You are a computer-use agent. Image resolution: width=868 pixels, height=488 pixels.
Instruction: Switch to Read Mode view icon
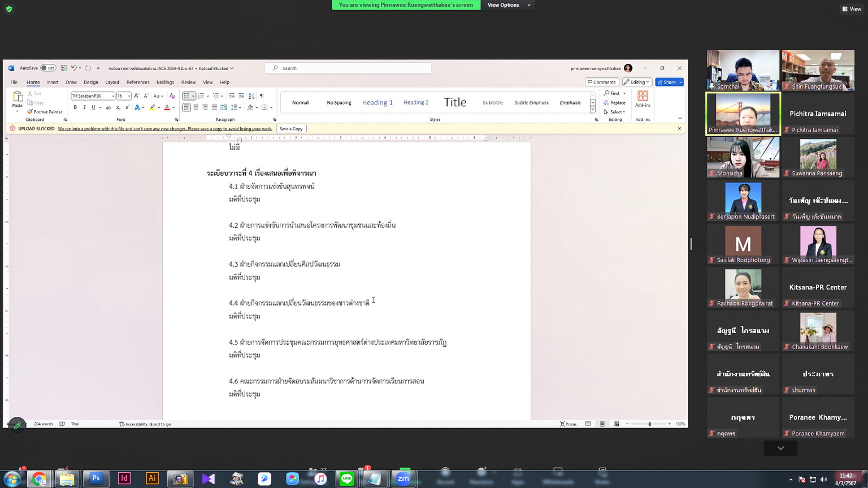coord(588,424)
